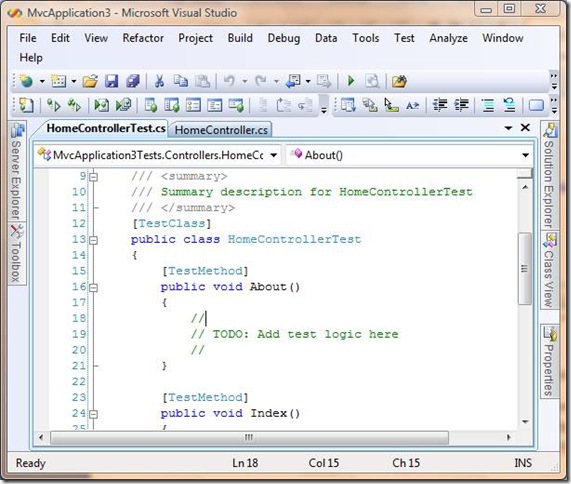Click the Parameter Info icon
The image size is (571, 484).
click(x=370, y=106)
